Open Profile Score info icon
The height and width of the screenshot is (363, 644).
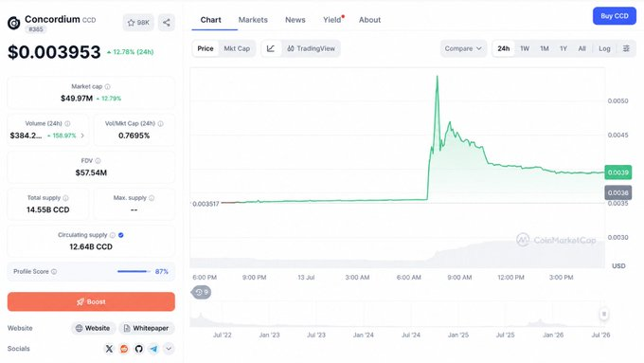[x=54, y=272]
